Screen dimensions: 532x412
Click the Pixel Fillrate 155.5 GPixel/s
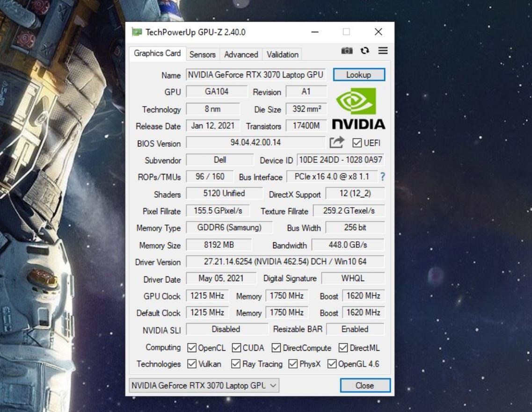click(218, 210)
